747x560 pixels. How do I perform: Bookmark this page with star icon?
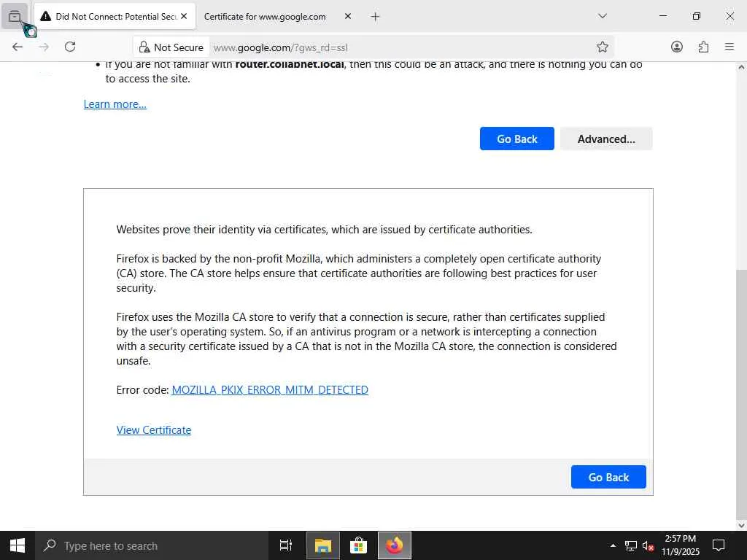(x=602, y=47)
